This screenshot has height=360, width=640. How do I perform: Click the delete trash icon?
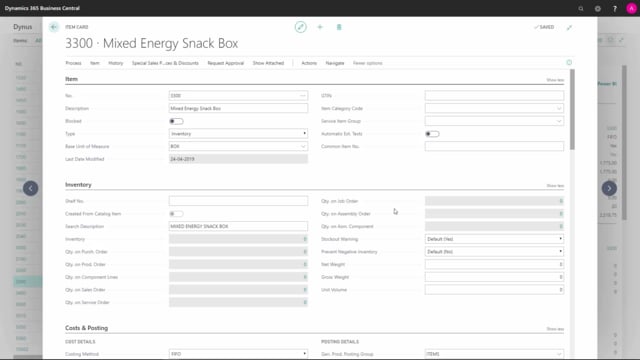click(339, 27)
